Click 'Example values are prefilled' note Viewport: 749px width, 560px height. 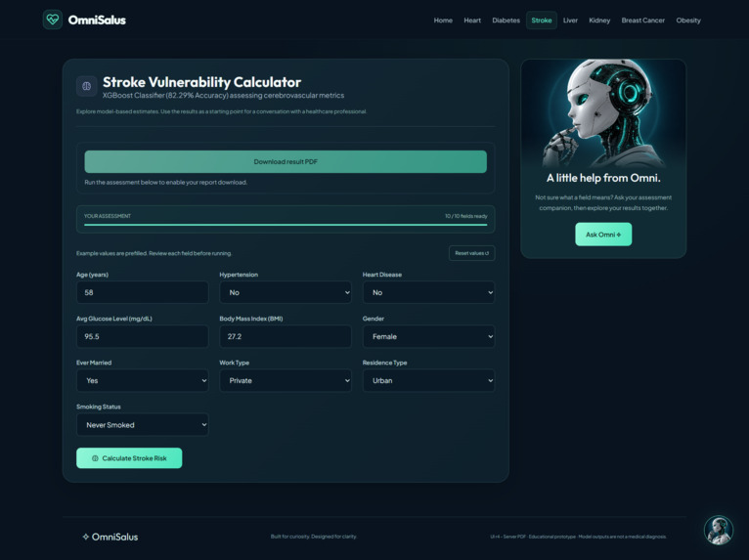[154, 253]
